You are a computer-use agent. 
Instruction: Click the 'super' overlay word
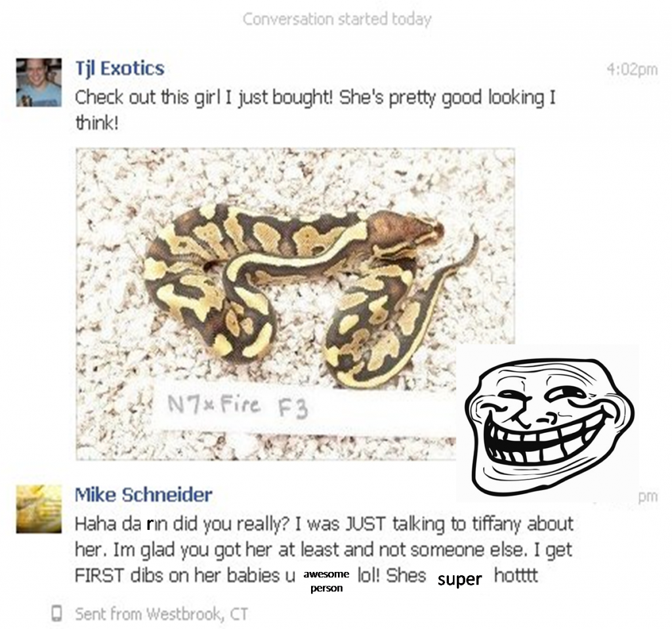pos(459,579)
